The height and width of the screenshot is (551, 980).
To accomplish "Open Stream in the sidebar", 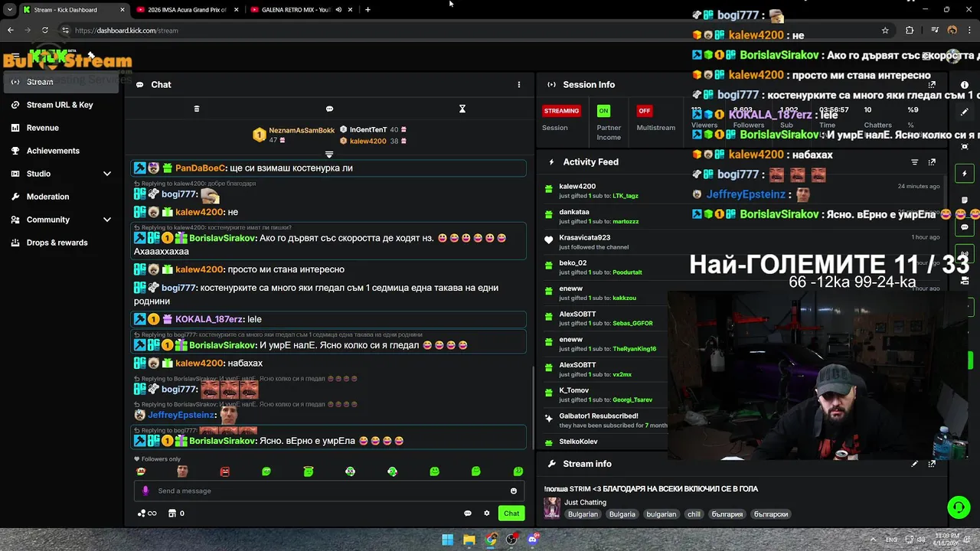I will point(62,82).
